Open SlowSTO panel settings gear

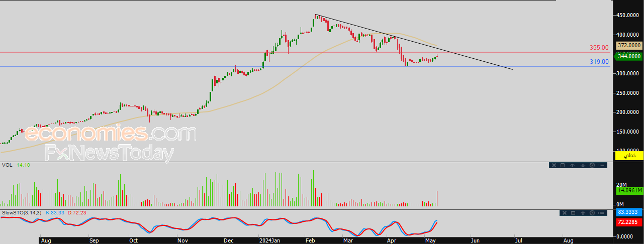[592, 213]
